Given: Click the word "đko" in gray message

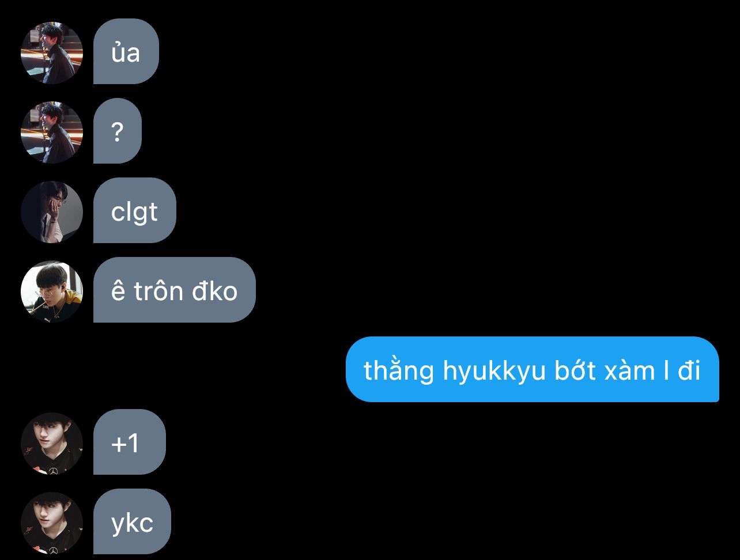Looking at the screenshot, I should pos(214,291).
